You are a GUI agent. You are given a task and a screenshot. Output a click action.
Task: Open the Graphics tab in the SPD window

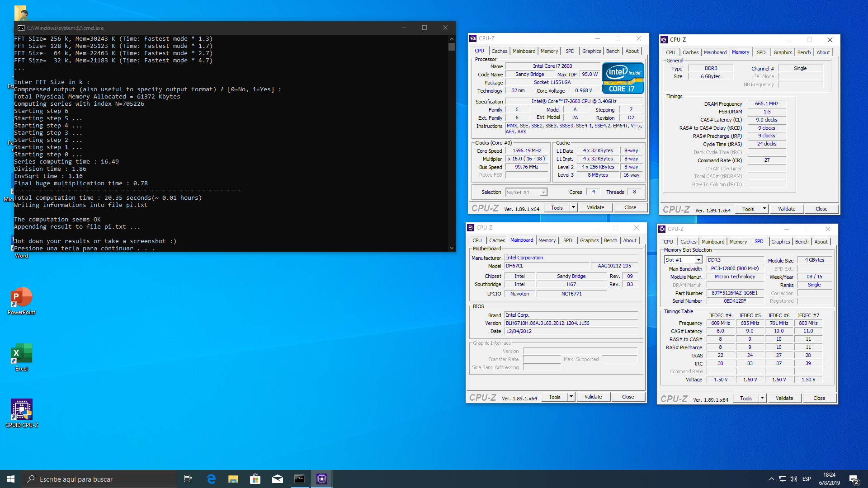(780, 242)
